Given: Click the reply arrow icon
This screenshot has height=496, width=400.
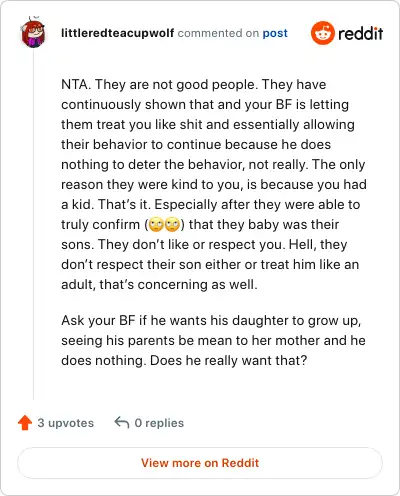Looking at the screenshot, I should coord(122,422).
